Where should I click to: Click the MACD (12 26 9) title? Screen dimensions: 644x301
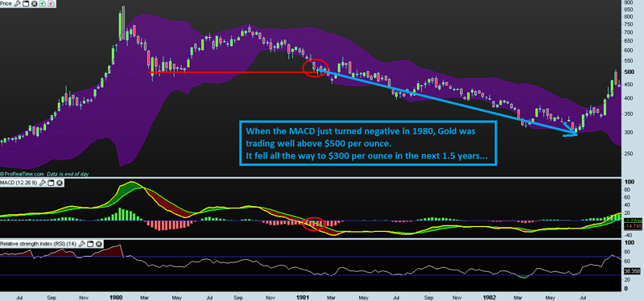[x=19, y=183]
